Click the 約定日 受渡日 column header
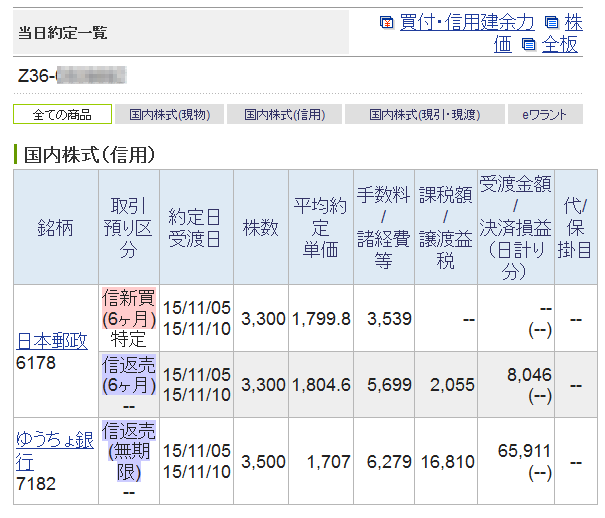Screen dimensions: 605x518 tap(196, 227)
